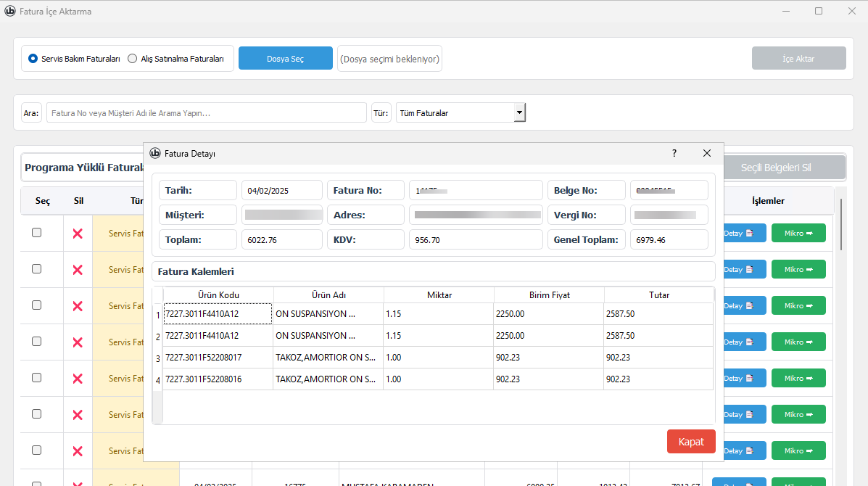Click the invoice search input field
The height and width of the screenshot is (486, 868).
point(207,113)
